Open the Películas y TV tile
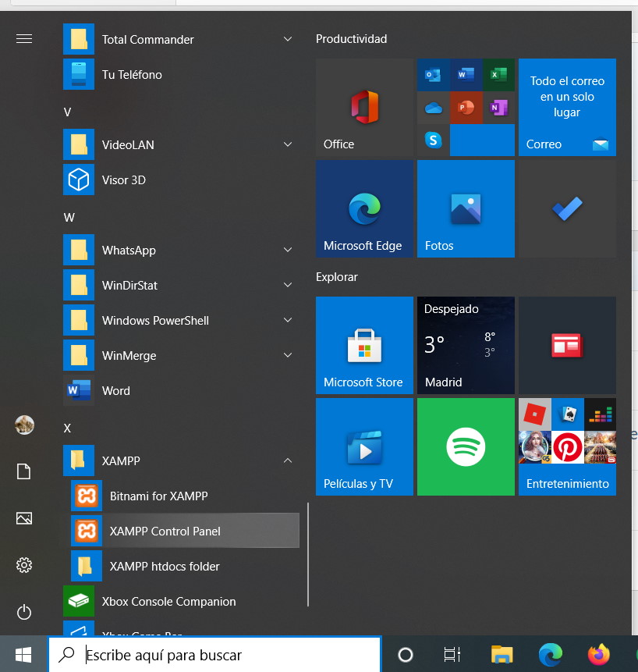The width and height of the screenshot is (638, 672). pyautogui.click(x=364, y=446)
